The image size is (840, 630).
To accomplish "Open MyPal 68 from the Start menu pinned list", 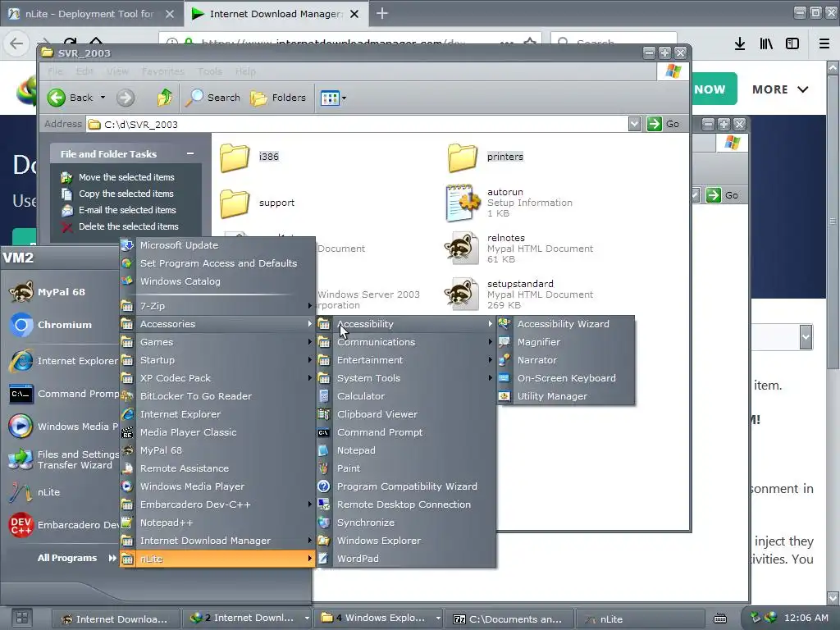I will [x=61, y=292].
